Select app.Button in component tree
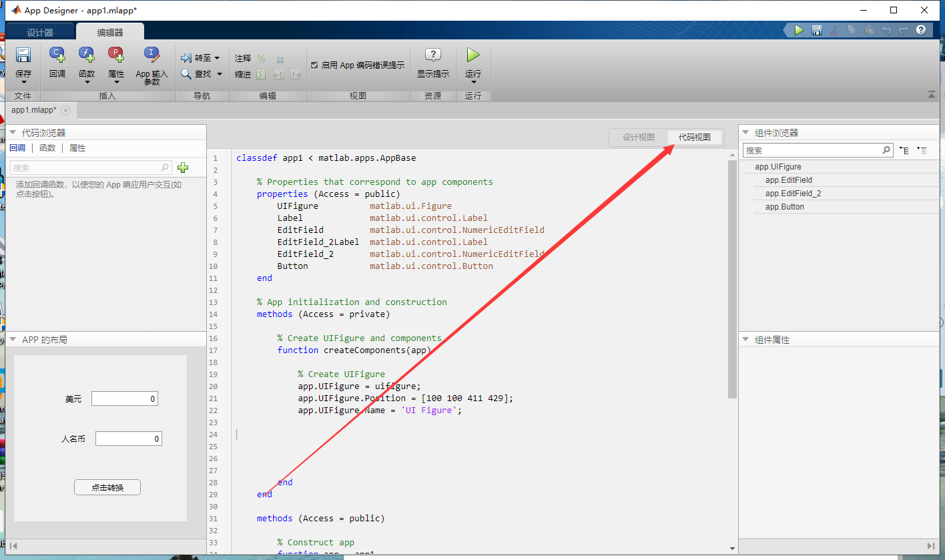The width and height of the screenshot is (945, 560). (785, 207)
